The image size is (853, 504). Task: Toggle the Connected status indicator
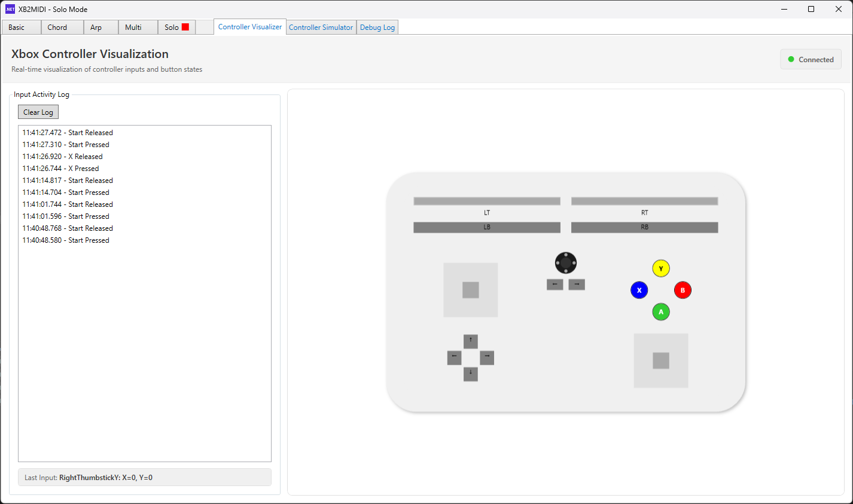(x=811, y=59)
